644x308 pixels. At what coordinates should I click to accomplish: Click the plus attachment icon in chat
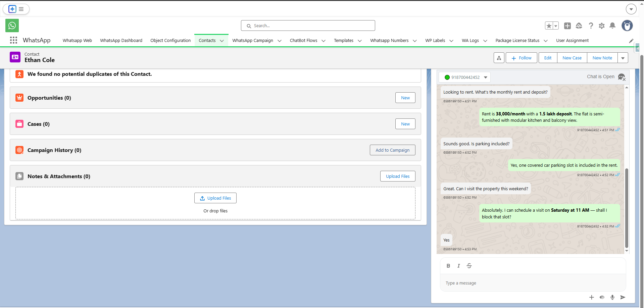[x=591, y=297]
